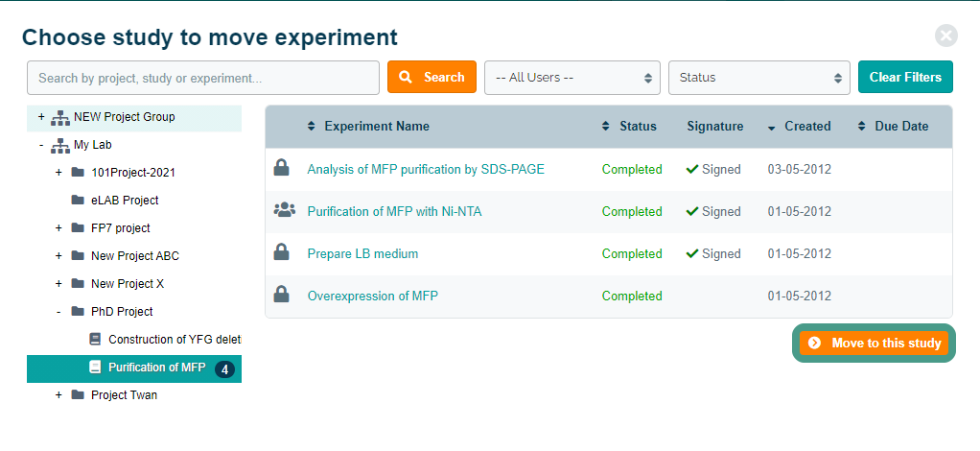
Task: Close the move experiment dialog
Action: [x=946, y=36]
